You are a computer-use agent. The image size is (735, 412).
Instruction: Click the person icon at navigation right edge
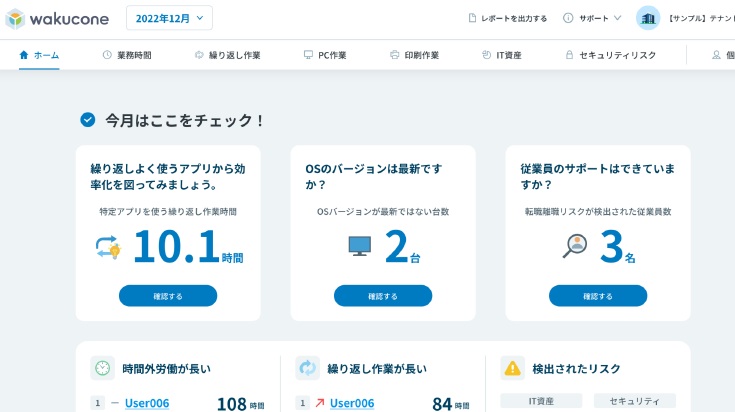click(716, 55)
